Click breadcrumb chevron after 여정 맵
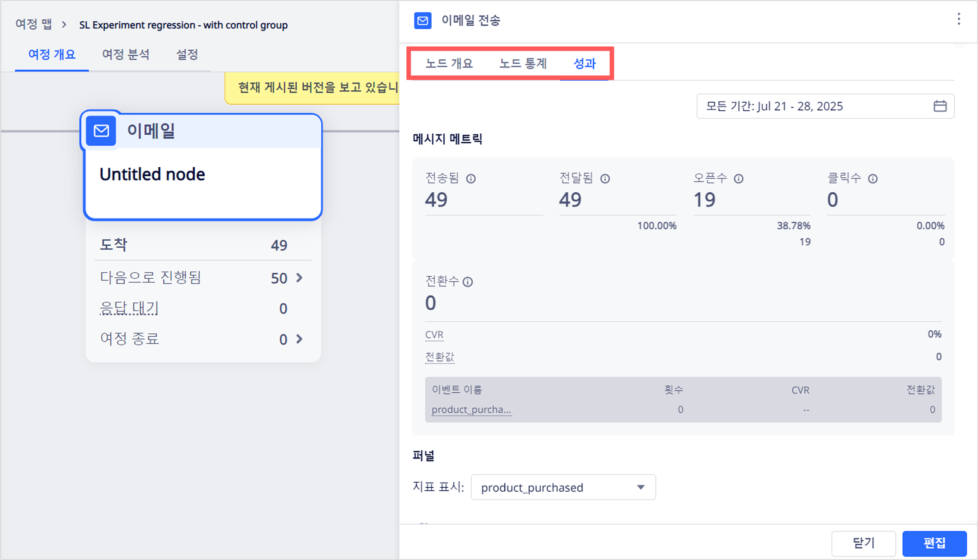This screenshot has height=560, width=978. tap(64, 25)
